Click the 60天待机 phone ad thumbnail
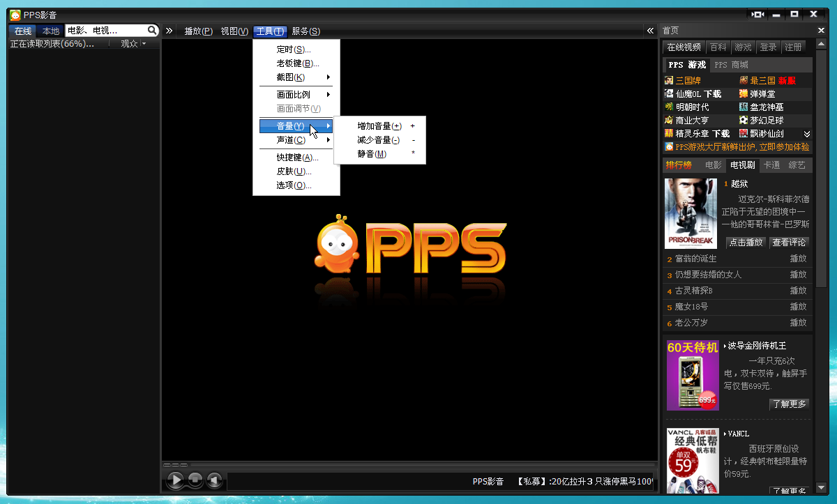The width and height of the screenshot is (837, 504). (x=693, y=375)
